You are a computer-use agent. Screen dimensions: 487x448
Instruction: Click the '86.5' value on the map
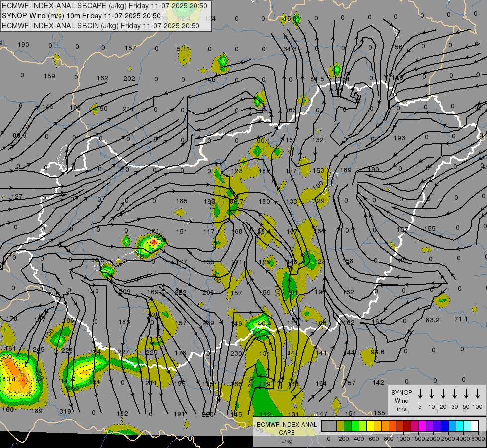coord(98,260)
